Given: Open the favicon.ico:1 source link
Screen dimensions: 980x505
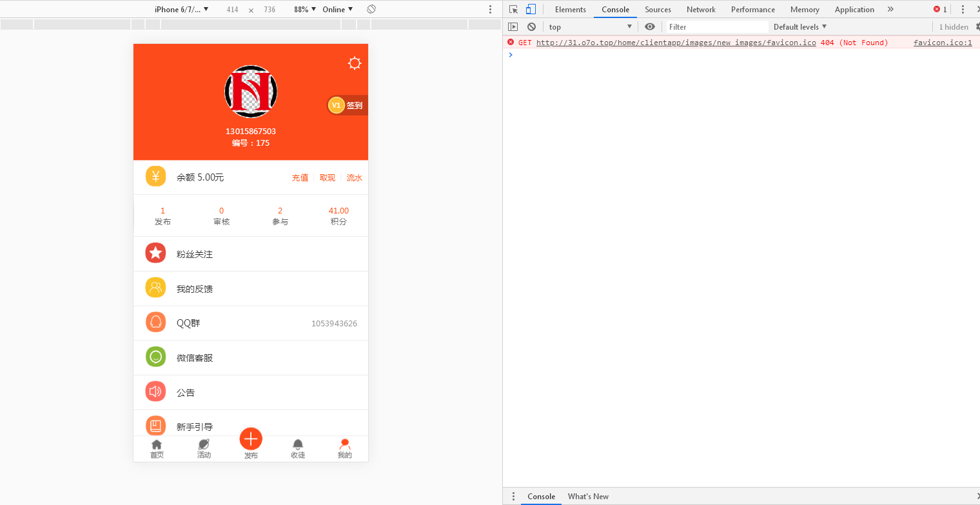Looking at the screenshot, I should point(943,43).
